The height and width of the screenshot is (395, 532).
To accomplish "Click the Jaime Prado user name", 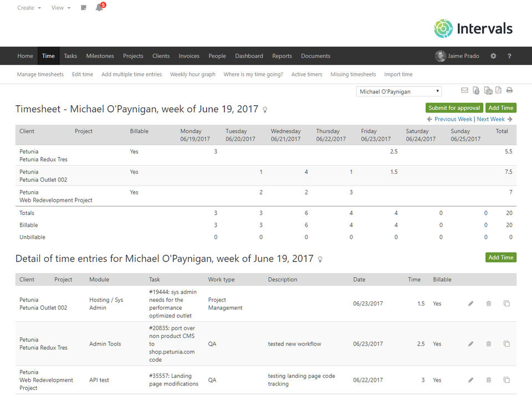I will click(x=463, y=56).
